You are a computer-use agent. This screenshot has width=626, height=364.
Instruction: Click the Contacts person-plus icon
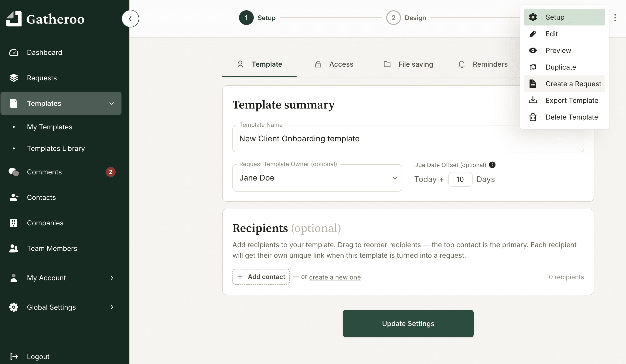[x=14, y=197]
